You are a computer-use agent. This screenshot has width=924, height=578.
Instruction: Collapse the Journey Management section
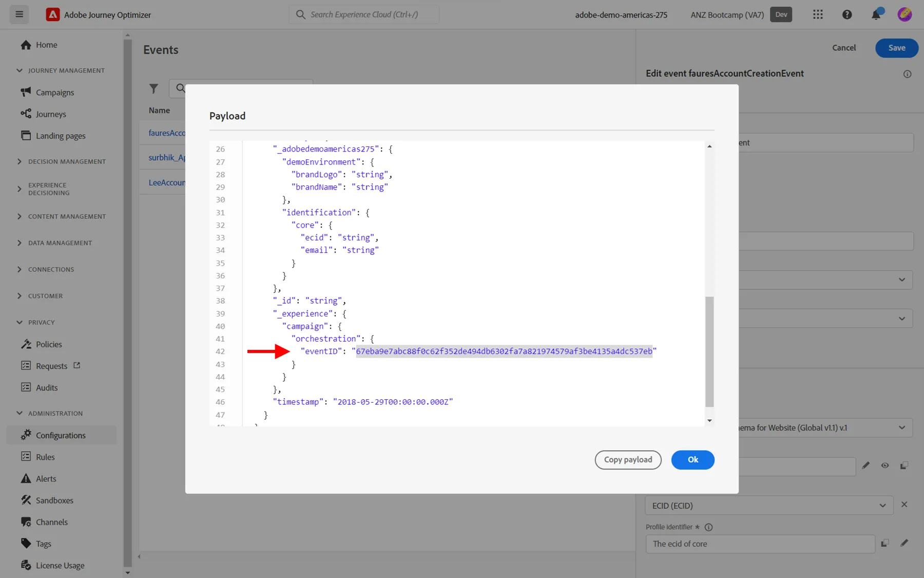pos(61,70)
